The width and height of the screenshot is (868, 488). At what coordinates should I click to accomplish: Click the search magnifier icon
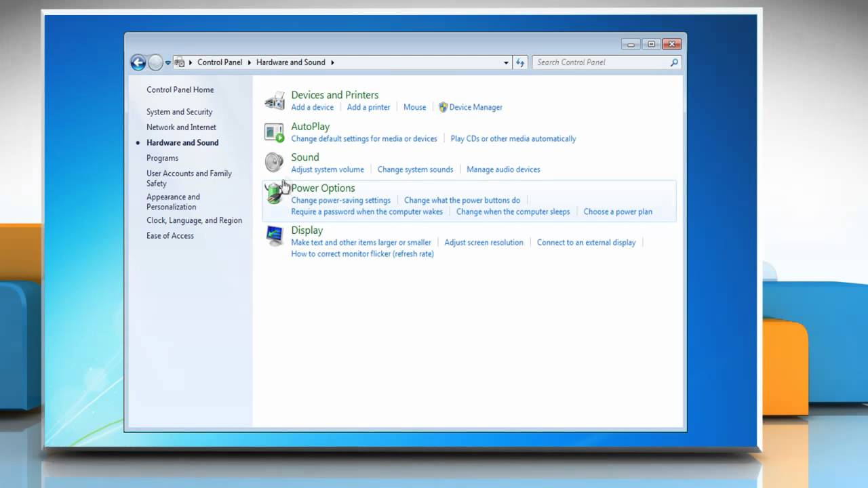pos(674,62)
